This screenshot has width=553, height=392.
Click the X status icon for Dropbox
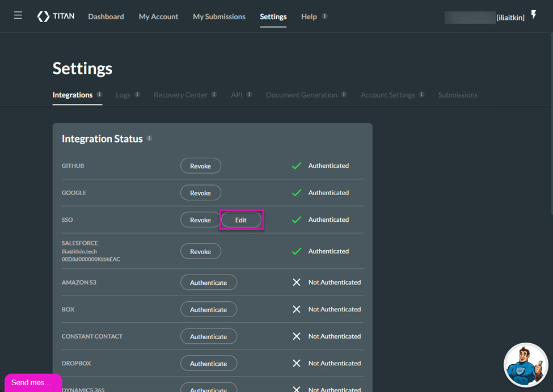pos(297,363)
